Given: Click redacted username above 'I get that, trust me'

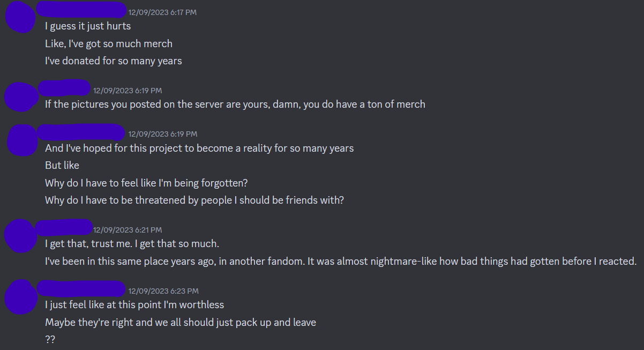Looking at the screenshot, I should pyautogui.click(x=64, y=227).
